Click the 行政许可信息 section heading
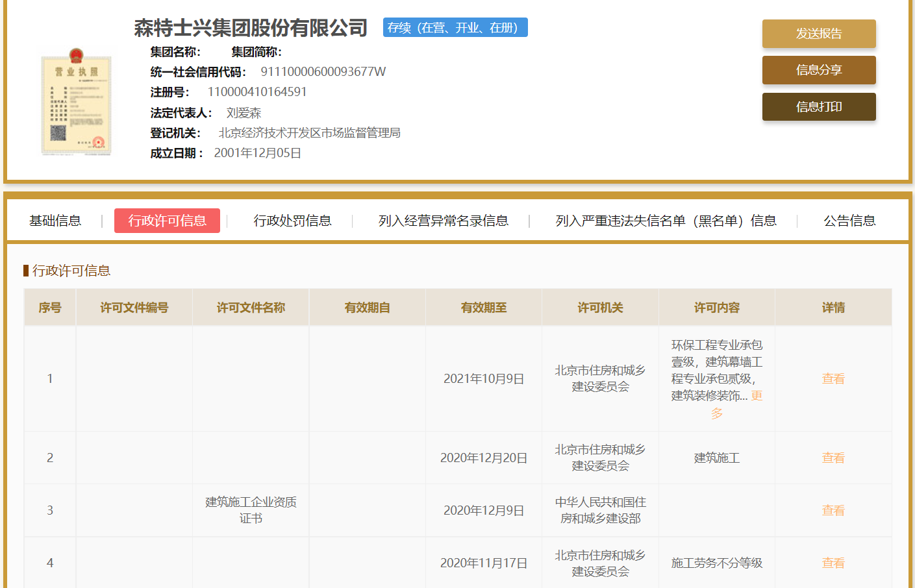 coord(71,271)
